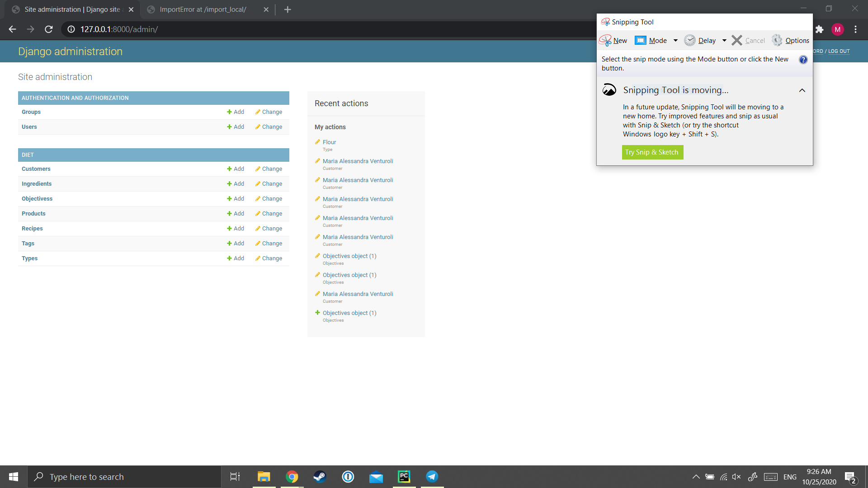Image resolution: width=868 pixels, height=488 pixels.
Task: Open Chrome extensions puzzle icon
Action: 819,29
